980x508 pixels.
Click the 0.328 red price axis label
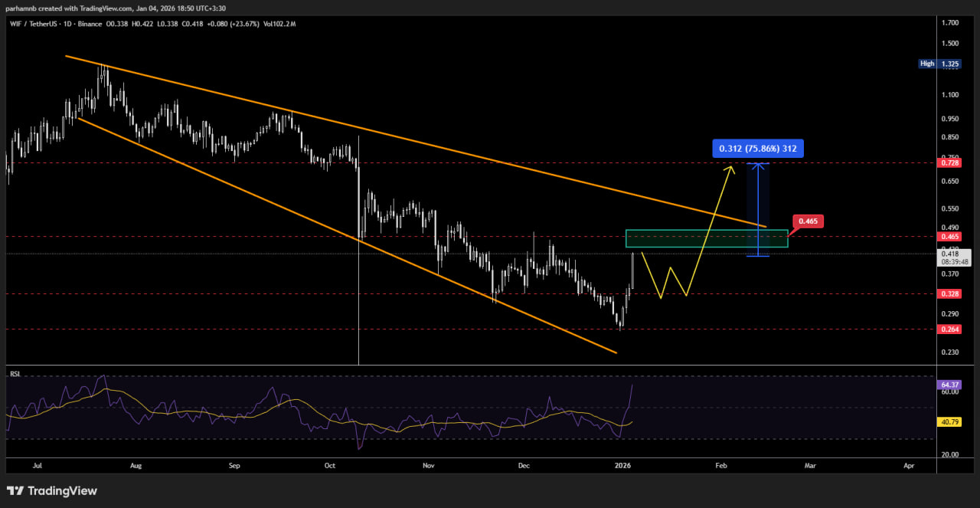(951, 293)
